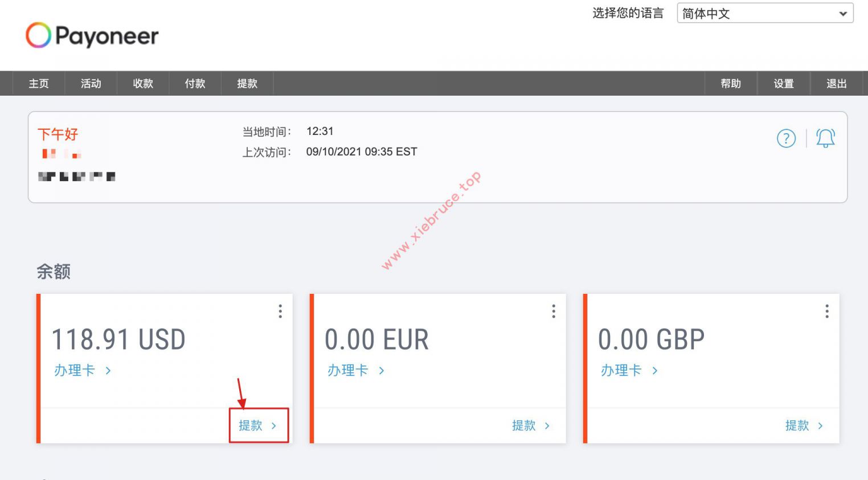Click the Payoneer logo
This screenshot has width=868, height=480.
pos(92,35)
